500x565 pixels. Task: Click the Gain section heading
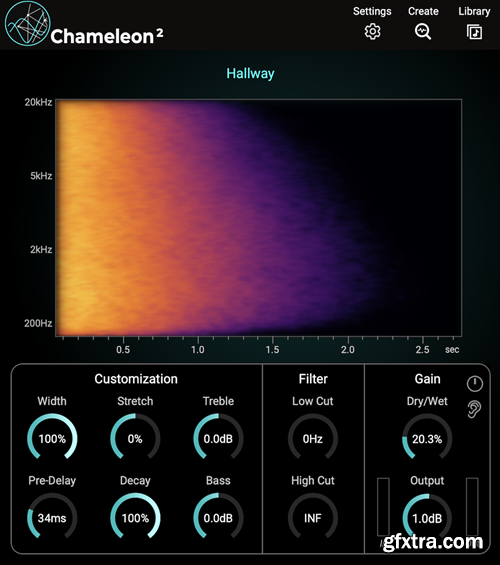(428, 379)
